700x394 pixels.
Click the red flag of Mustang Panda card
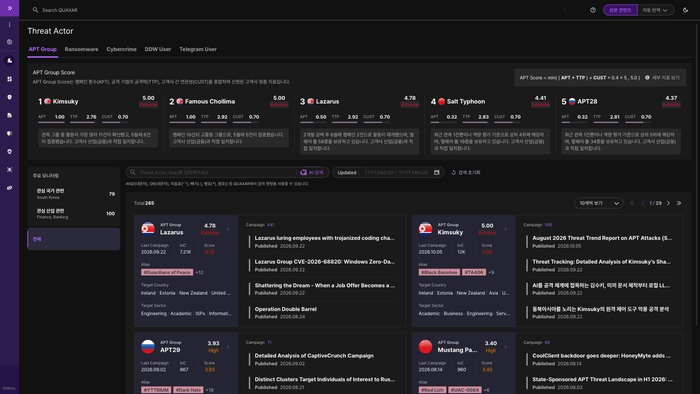pos(425,346)
